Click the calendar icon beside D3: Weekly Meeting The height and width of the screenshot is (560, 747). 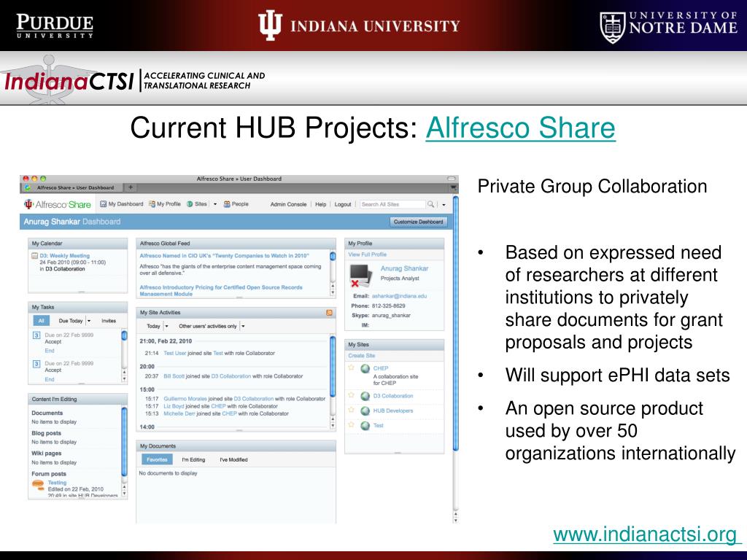pyautogui.click(x=34, y=256)
